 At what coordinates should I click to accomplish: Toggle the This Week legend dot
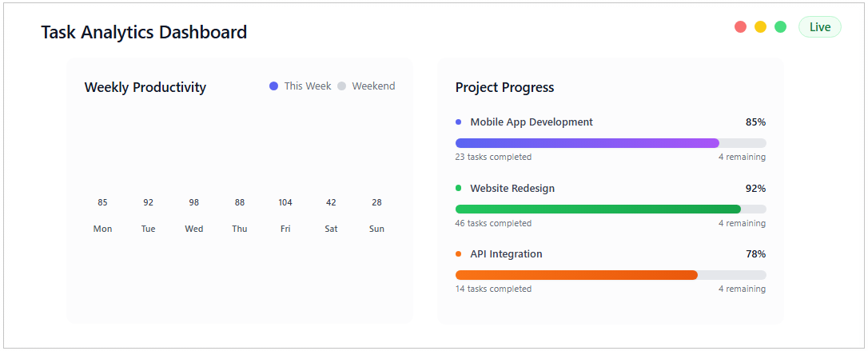tap(274, 86)
